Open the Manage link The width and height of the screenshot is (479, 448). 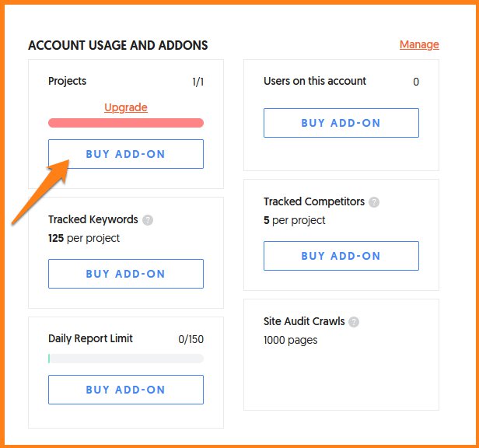419,44
